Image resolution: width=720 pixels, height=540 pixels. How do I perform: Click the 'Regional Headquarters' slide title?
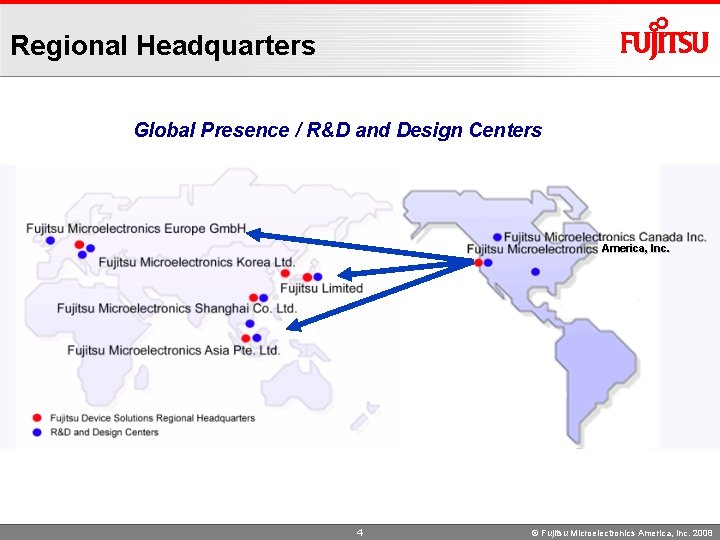tap(163, 46)
